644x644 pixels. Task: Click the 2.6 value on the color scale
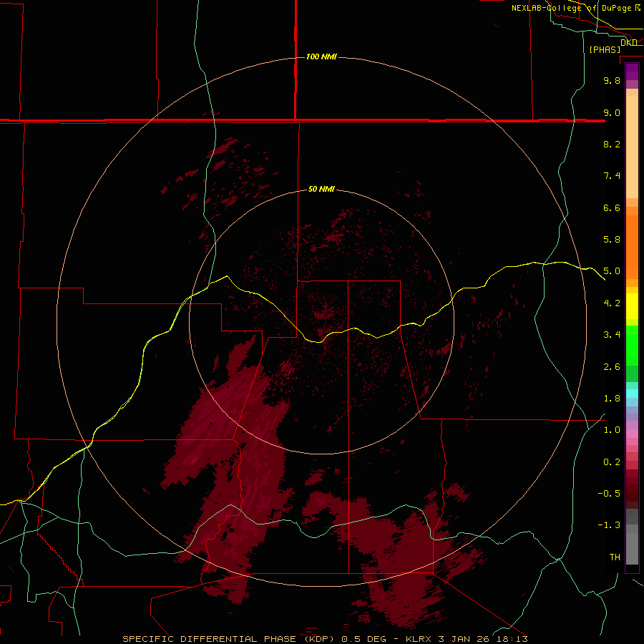612,367
